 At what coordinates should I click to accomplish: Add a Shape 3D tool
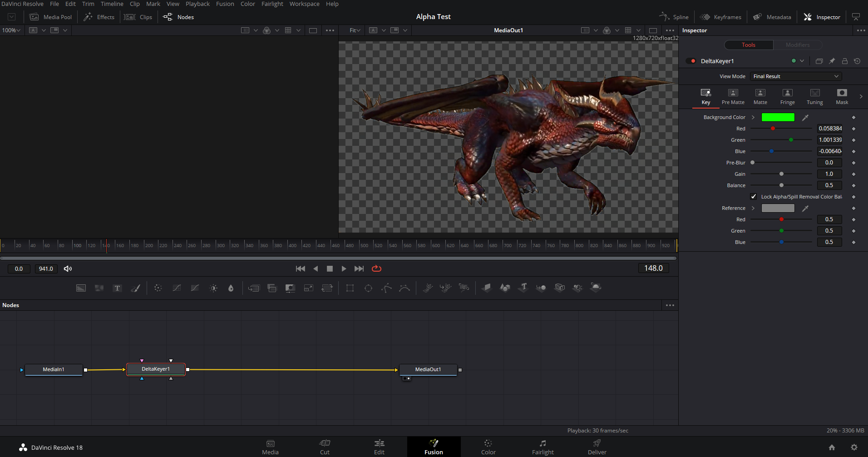pyautogui.click(x=505, y=288)
